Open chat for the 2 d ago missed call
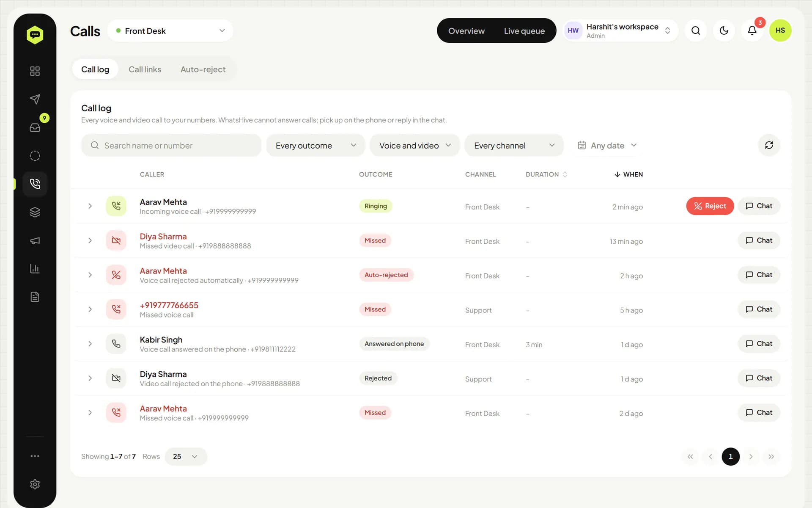This screenshot has width=812, height=508. [759, 413]
